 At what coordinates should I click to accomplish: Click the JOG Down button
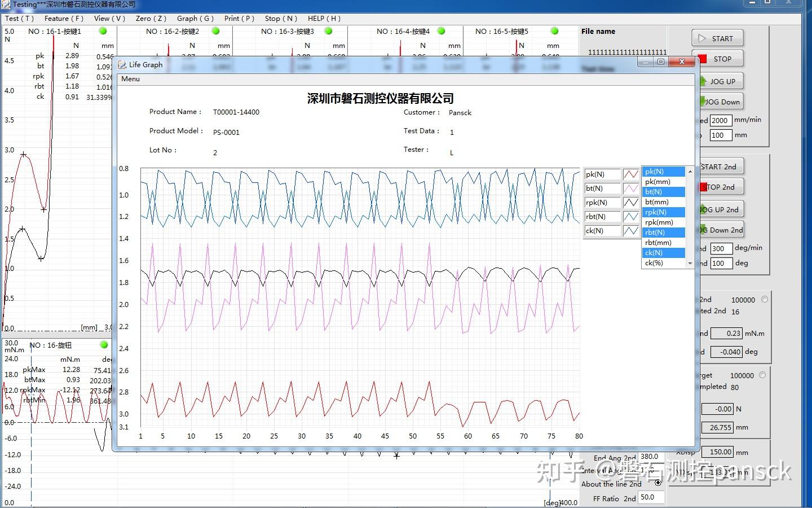point(721,102)
